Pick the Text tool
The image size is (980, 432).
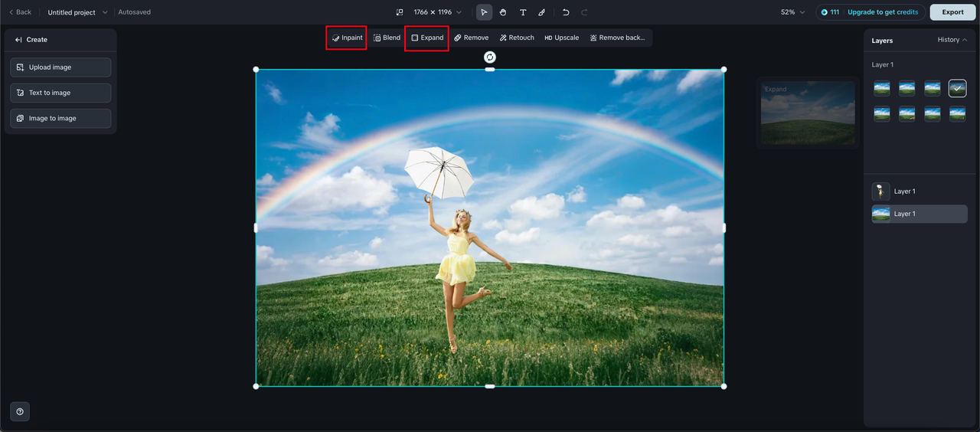coord(523,12)
